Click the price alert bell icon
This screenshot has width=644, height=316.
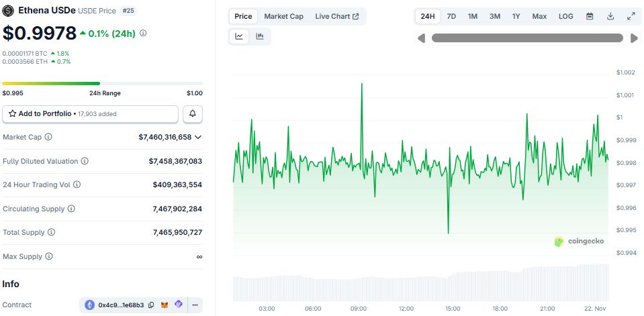click(193, 114)
